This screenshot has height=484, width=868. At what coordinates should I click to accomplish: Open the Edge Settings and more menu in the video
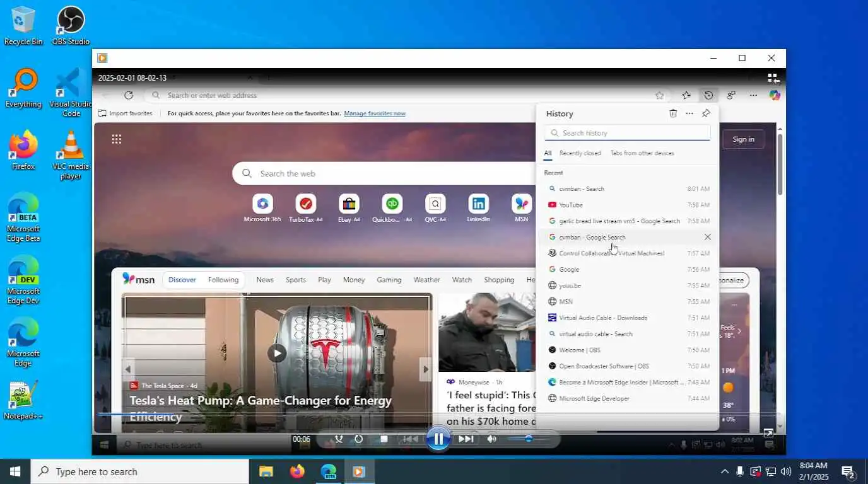coord(753,95)
